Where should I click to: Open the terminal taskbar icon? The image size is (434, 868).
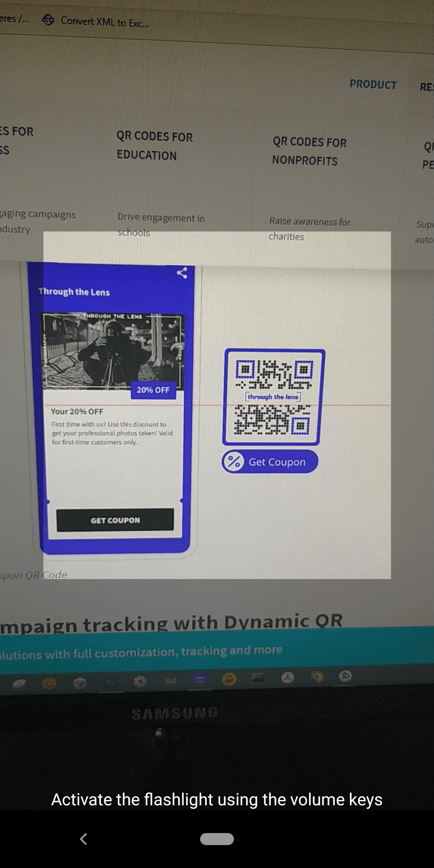258,678
